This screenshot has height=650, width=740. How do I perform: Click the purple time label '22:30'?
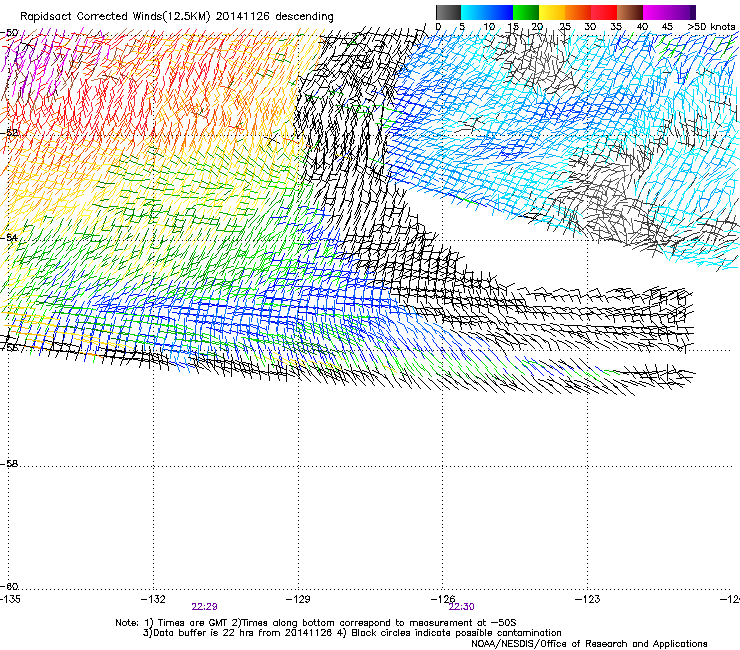coord(462,607)
